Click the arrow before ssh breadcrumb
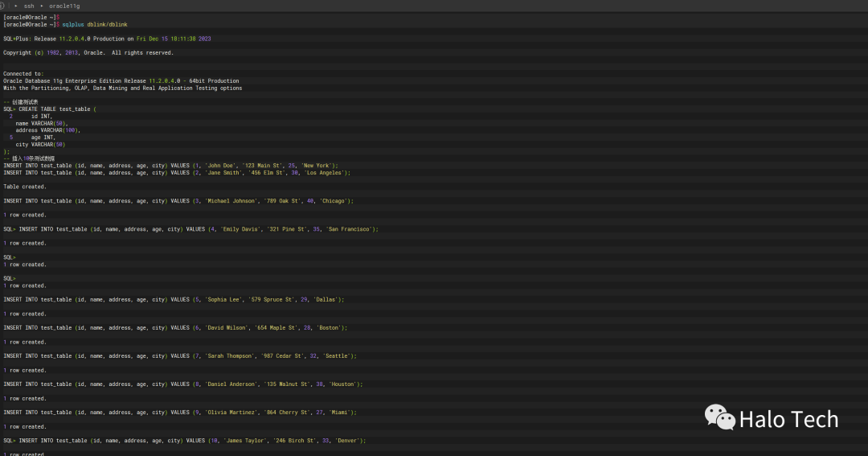The height and width of the screenshot is (456, 868). click(15, 6)
